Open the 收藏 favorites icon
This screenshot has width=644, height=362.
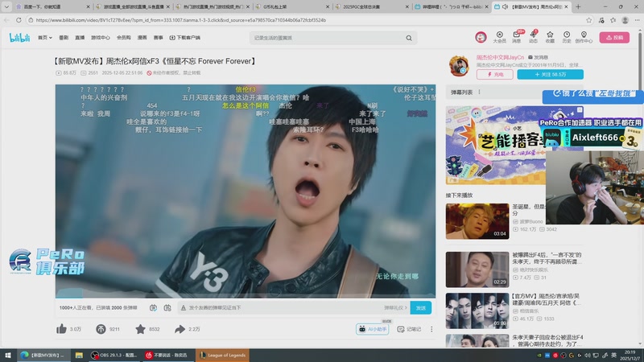(550, 37)
